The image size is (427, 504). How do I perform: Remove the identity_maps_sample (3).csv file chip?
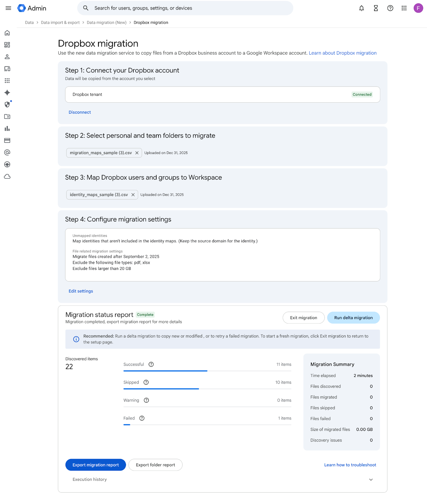click(x=133, y=195)
